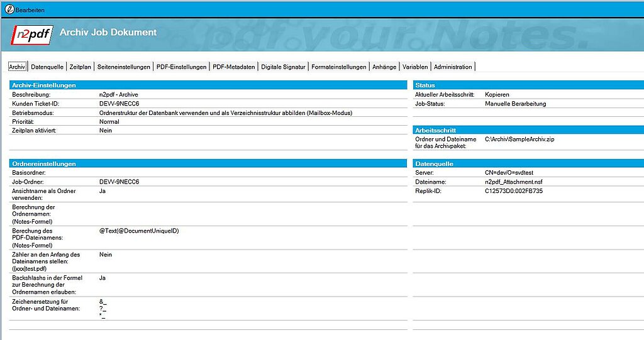Switch to the PDF-Einstellungen tab
This screenshot has height=340, width=644.
[181, 67]
